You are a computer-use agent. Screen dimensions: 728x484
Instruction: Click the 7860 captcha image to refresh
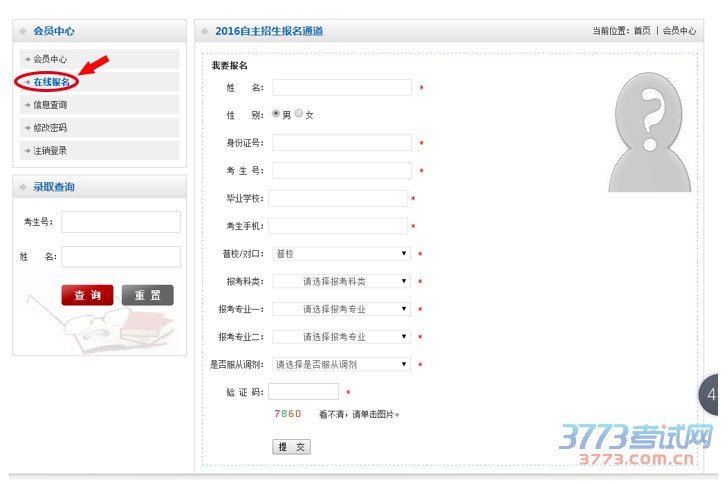[287, 414]
